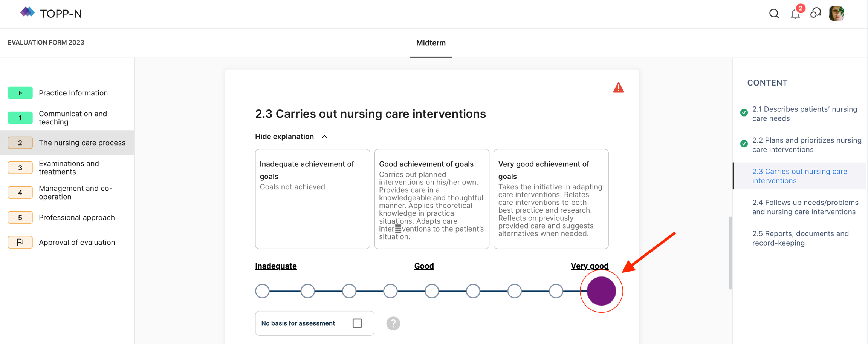The image size is (868, 344).
Task: Open the user profile avatar
Action: pyautogui.click(x=836, y=14)
